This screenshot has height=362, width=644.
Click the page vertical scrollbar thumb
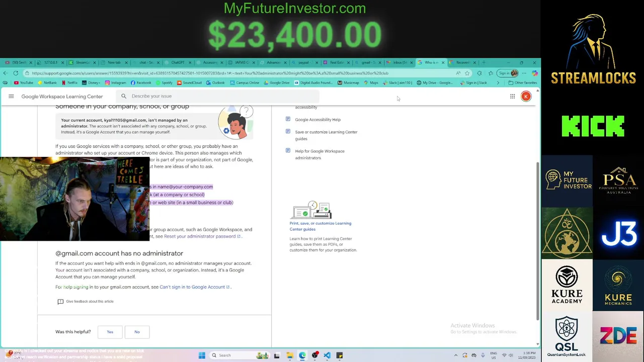point(538,241)
